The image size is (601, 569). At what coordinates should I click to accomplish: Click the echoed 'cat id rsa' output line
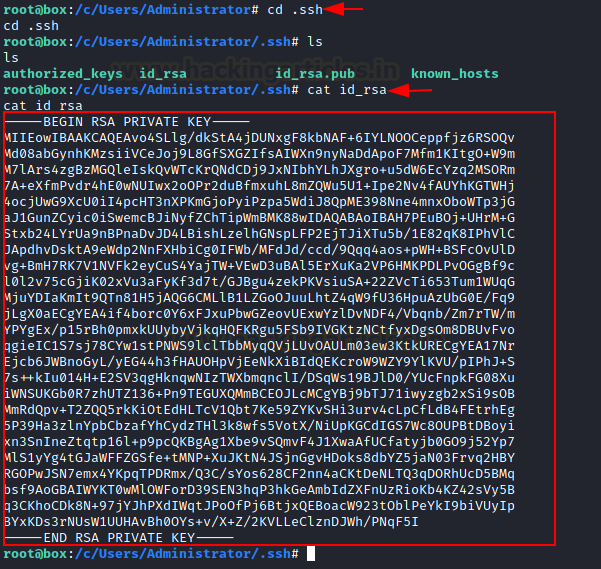click(x=43, y=105)
